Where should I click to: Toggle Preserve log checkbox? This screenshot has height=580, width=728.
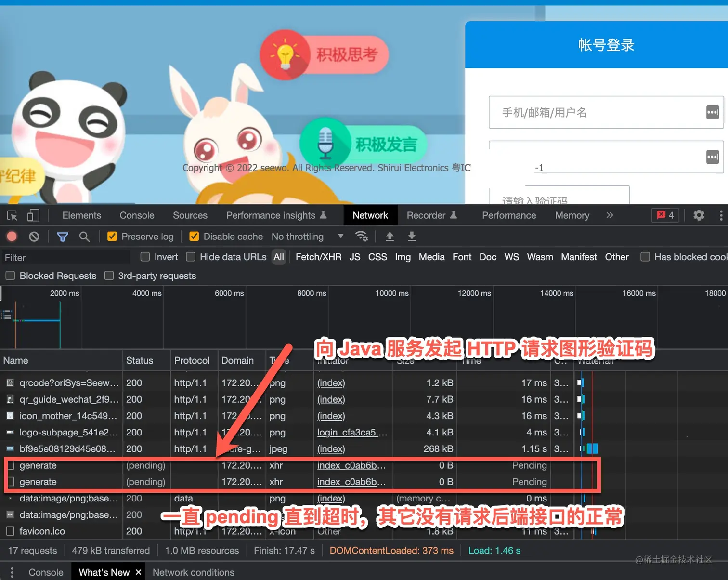point(112,237)
